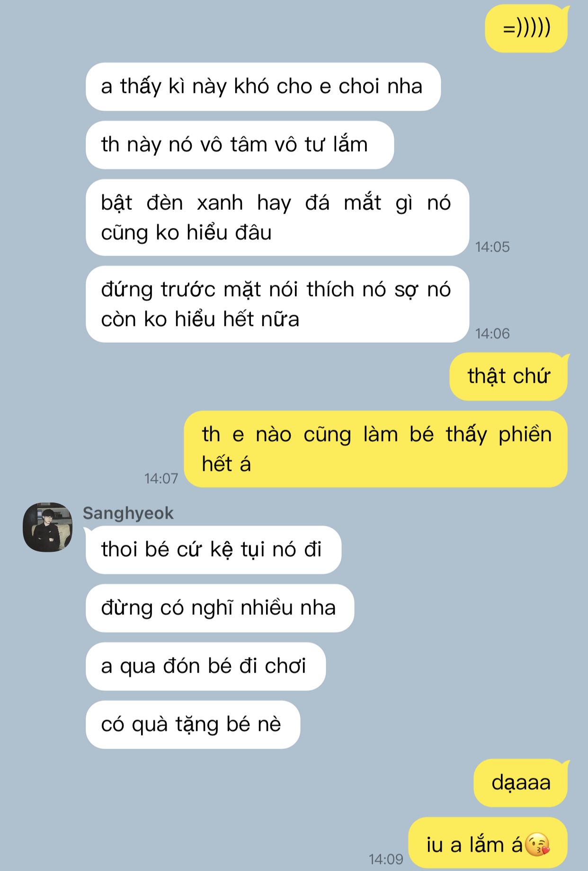Tap message 'th này nó vô tâm vô tư lắm'
The width and height of the screenshot is (588, 871).
240,145
